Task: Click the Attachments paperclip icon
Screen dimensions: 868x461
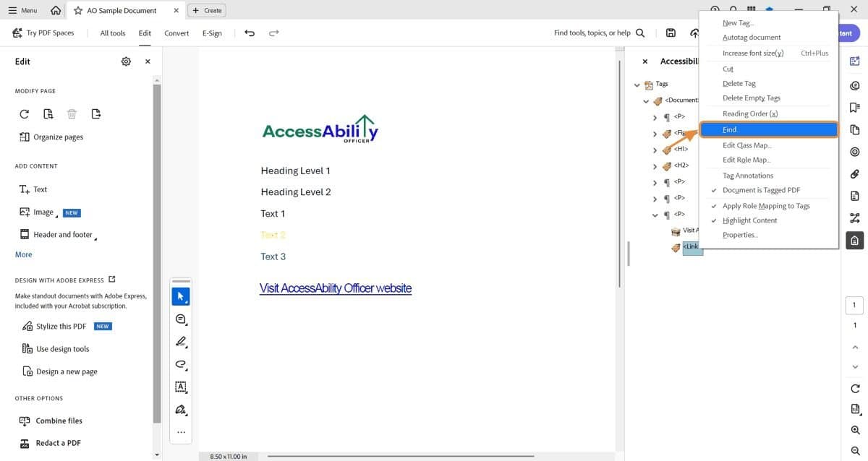Action: (x=854, y=173)
